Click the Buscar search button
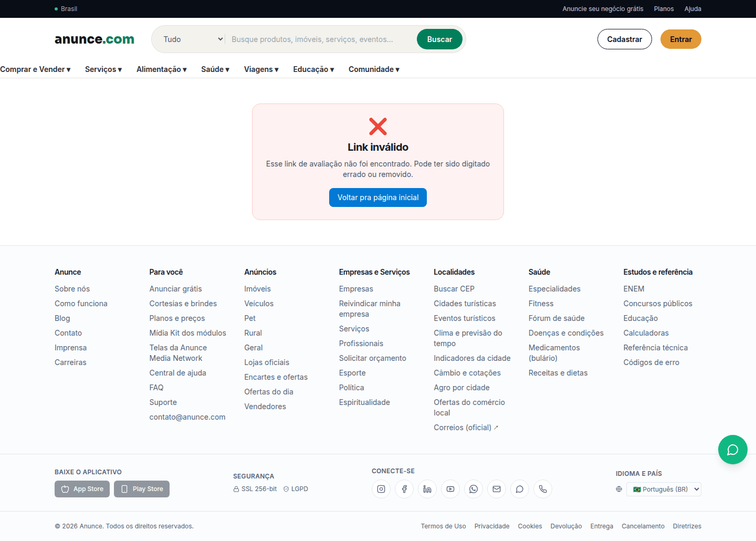This screenshot has width=756, height=541. click(x=439, y=39)
